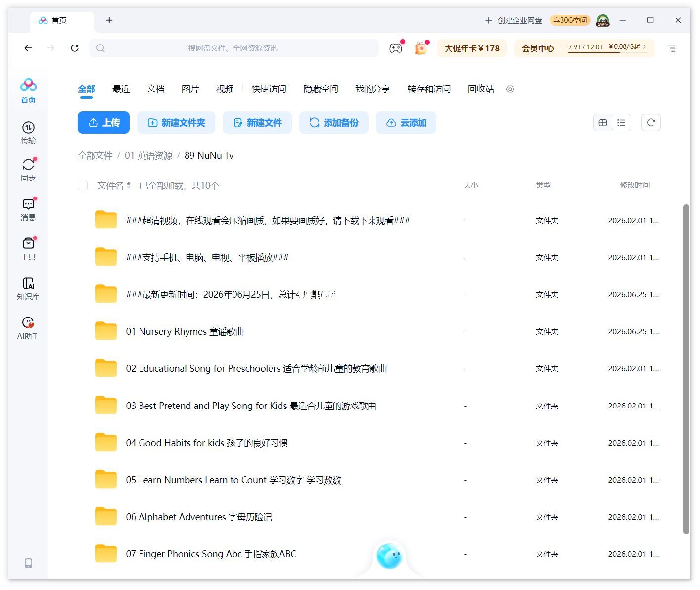Open the 消息 messages section
Screen dimensions: 700x590
pos(28,209)
